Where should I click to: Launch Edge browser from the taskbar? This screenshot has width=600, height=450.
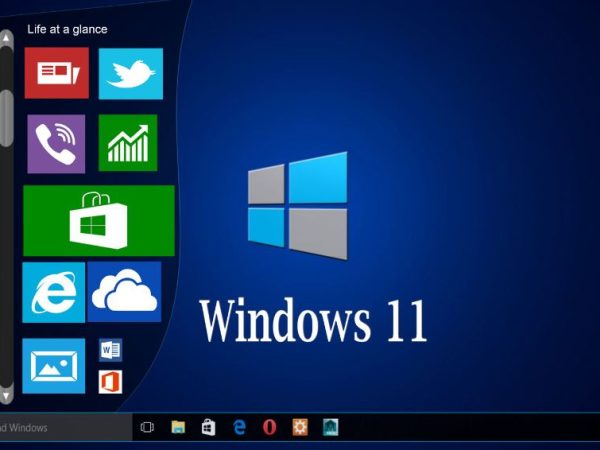(239, 427)
